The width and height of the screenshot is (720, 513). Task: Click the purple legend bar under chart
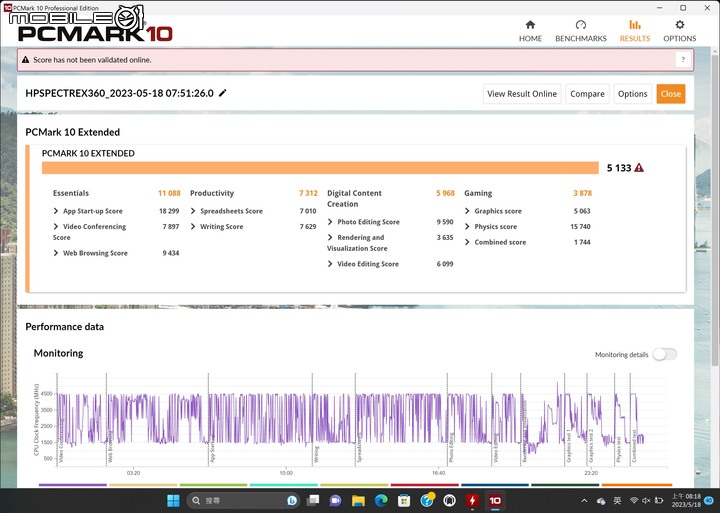point(73,485)
